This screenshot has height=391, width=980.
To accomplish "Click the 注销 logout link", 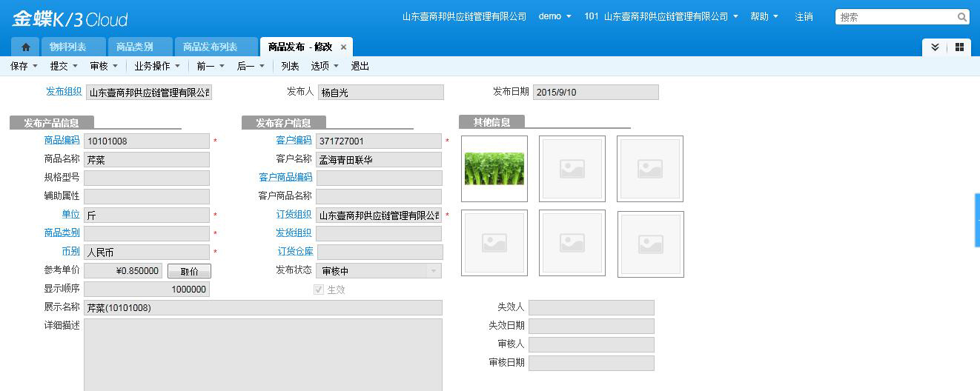I will tap(804, 16).
